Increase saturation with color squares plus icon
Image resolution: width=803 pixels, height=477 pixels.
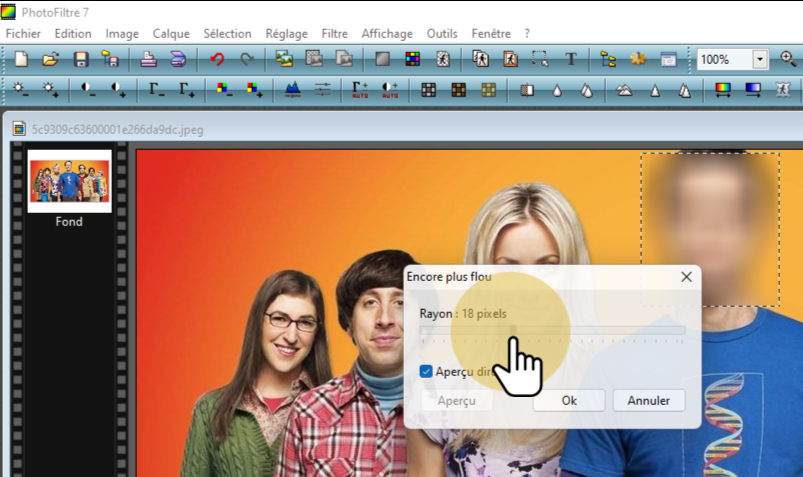point(255,90)
